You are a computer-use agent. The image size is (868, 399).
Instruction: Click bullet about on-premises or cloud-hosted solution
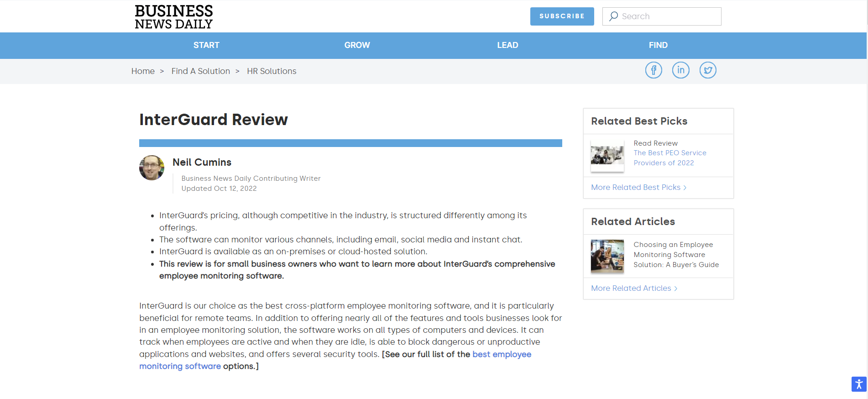293,252
